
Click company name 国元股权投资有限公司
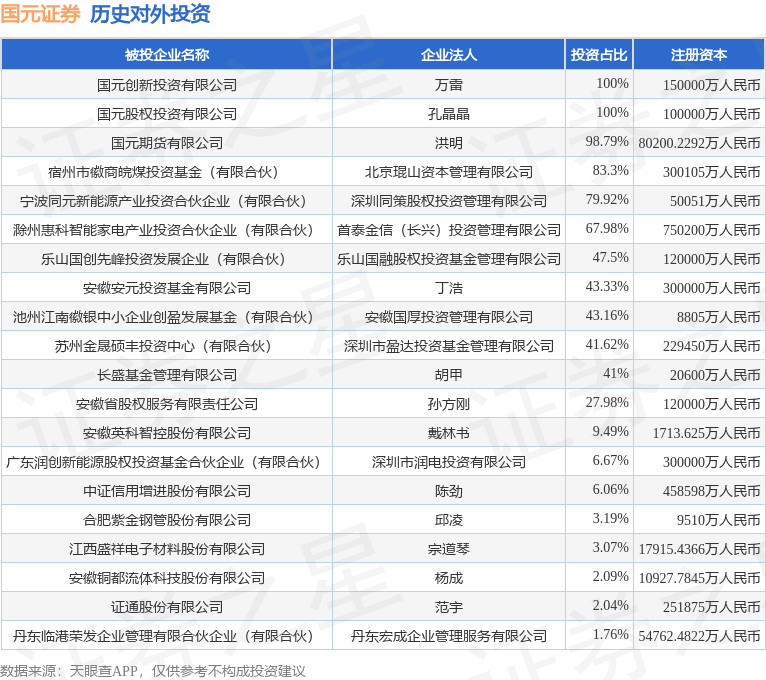[x=167, y=114]
